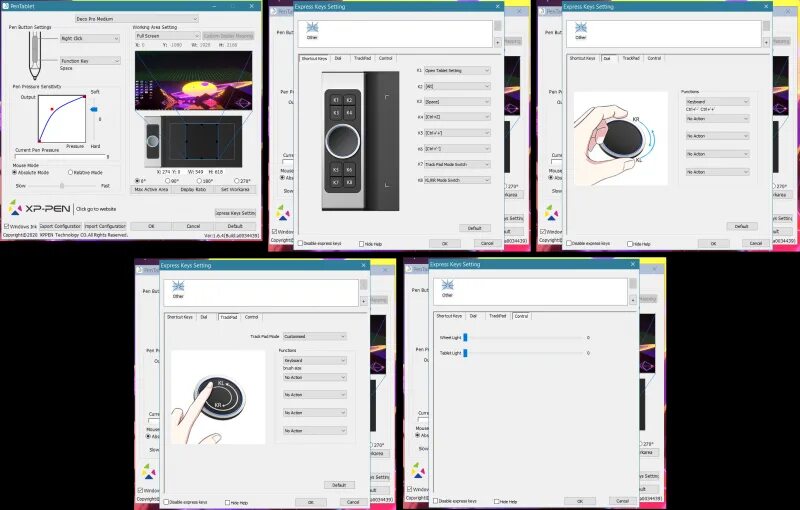This screenshot has width=800, height=510.
Task: Select the 270° rotation in PenTablet main window
Action: click(237, 181)
